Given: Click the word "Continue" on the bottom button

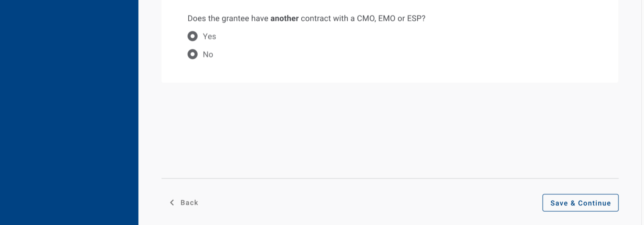Looking at the screenshot, I should (x=594, y=203).
